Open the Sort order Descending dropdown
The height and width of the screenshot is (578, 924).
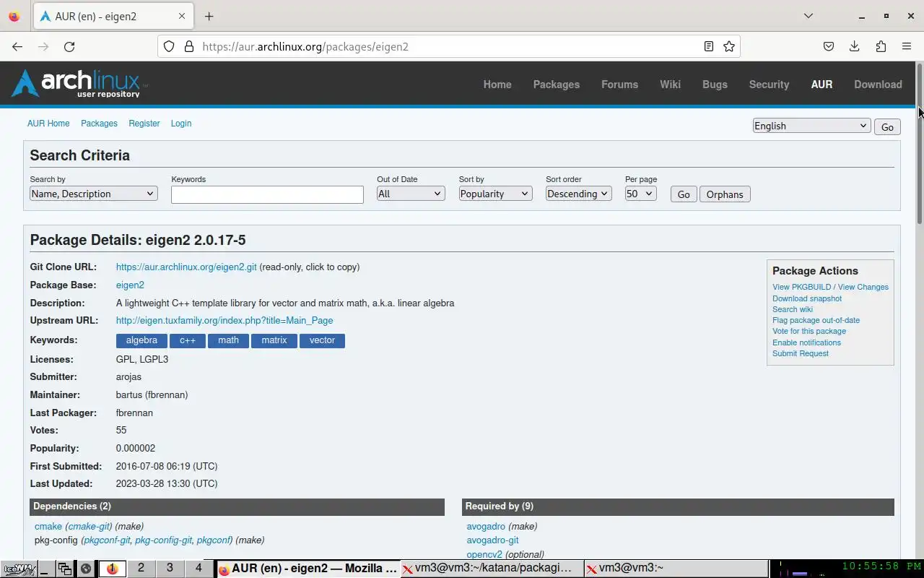point(578,194)
